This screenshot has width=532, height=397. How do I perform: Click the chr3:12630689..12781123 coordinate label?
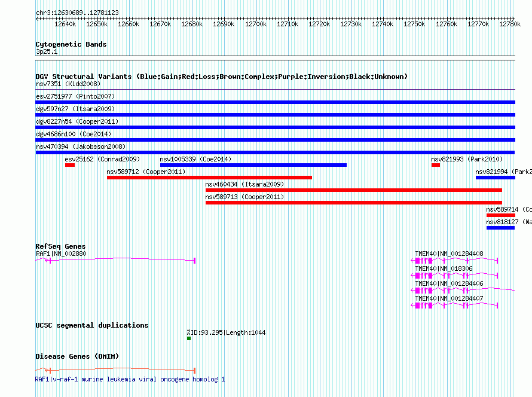pyautogui.click(x=77, y=13)
